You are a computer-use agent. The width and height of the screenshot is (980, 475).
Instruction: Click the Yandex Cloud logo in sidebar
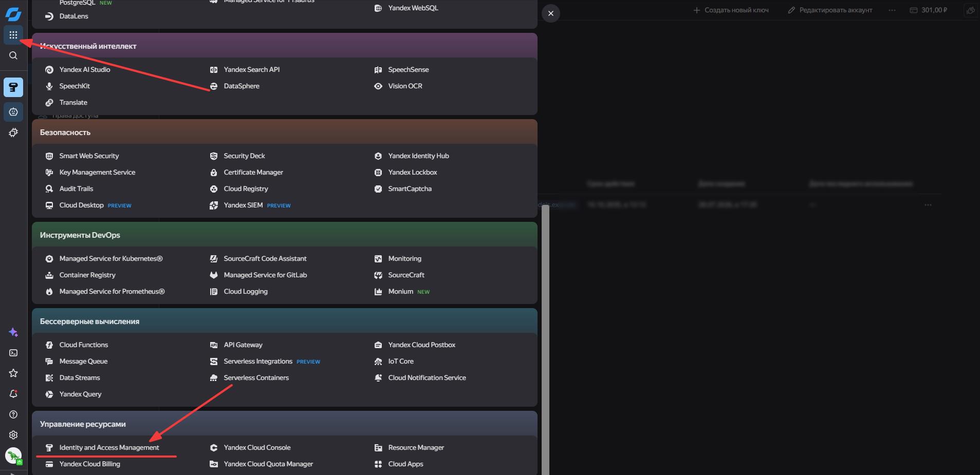(x=13, y=14)
